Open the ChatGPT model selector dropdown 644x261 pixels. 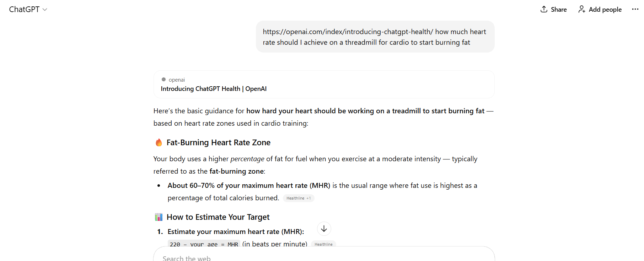(28, 10)
